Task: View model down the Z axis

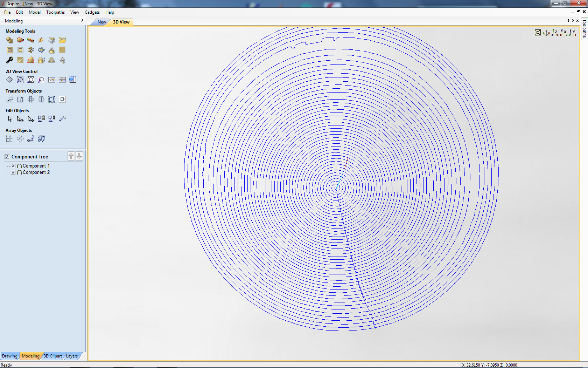Action: pyautogui.click(x=555, y=33)
